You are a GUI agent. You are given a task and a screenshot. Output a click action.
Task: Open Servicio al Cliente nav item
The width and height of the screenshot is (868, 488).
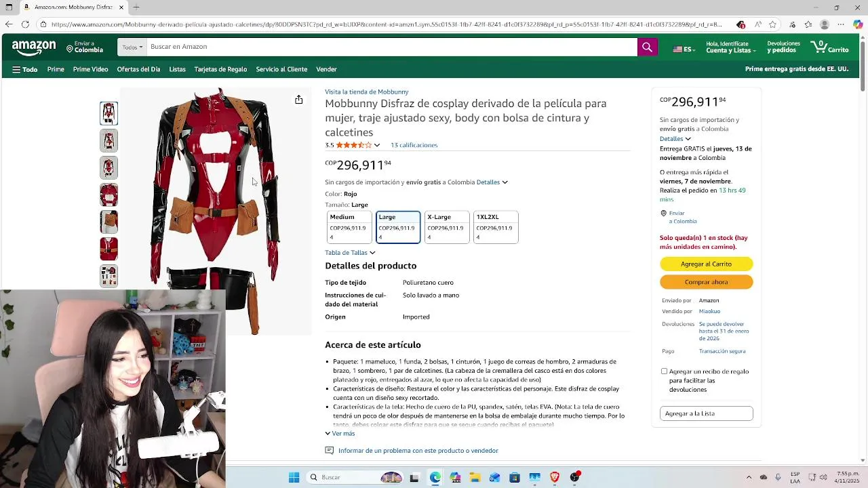(281, 69)
